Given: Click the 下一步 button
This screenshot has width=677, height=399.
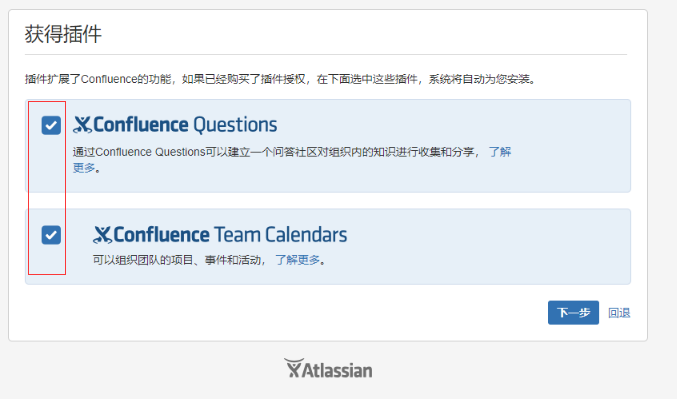Looking at the screenshot, I should pyautogui.click(x=573, y=313).
